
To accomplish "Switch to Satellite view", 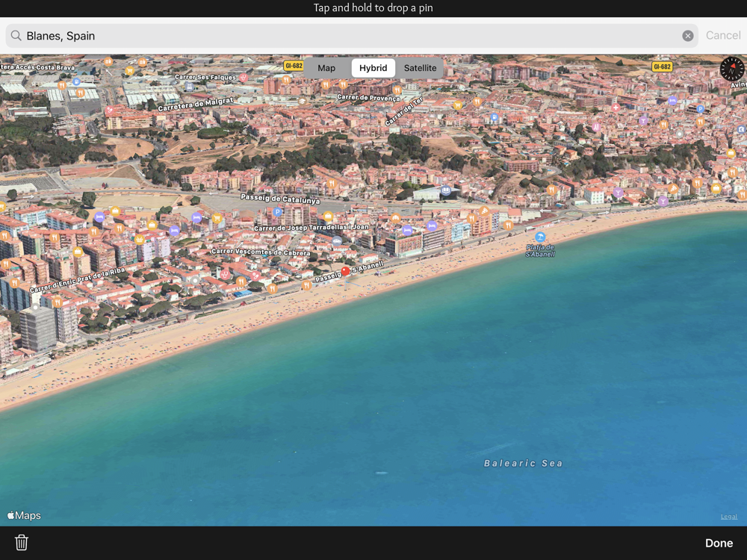I will pyautogui.click(x=420, y=68).
